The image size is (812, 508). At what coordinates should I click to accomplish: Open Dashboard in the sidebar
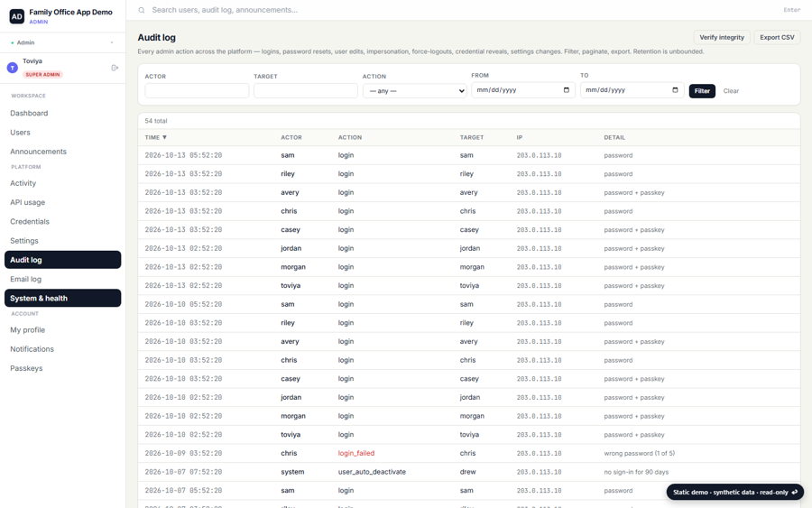point(62,113)
